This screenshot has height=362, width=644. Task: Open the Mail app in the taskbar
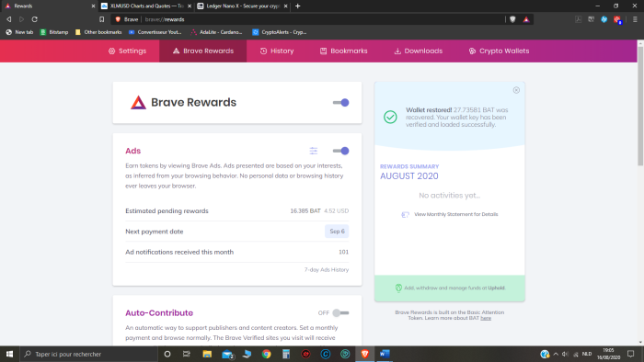pyautogui.click(x=227, y=354)
